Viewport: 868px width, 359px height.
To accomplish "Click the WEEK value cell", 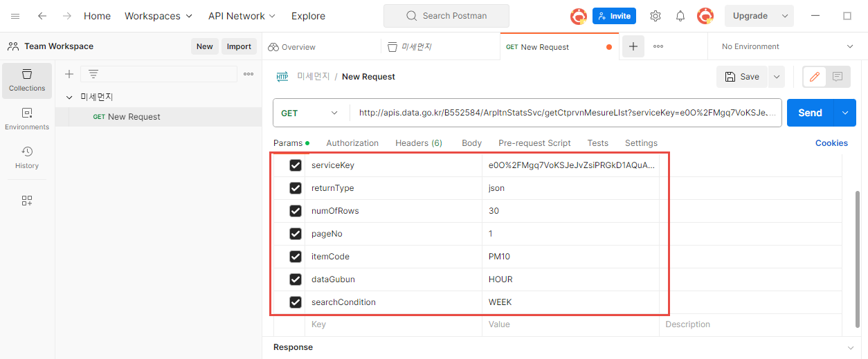I will tap(570, 302).
